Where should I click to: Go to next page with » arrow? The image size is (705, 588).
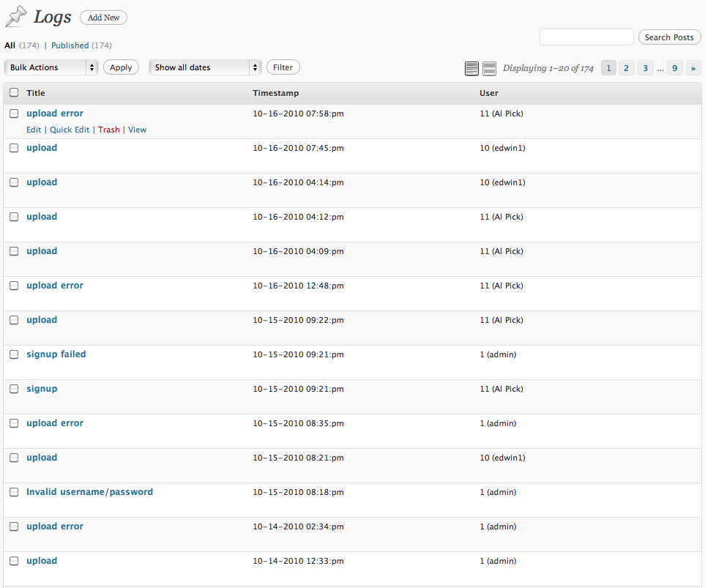click(694, 68)
